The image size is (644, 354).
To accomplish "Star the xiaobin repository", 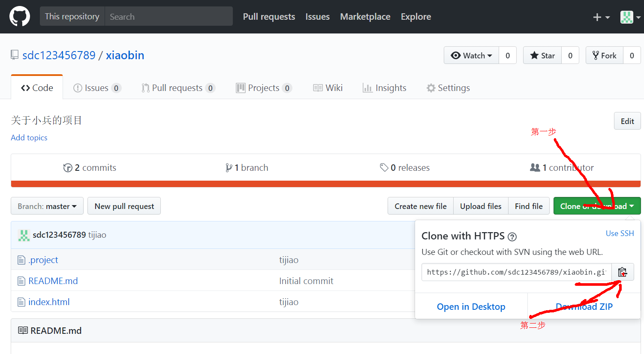I will click(542, 55).
